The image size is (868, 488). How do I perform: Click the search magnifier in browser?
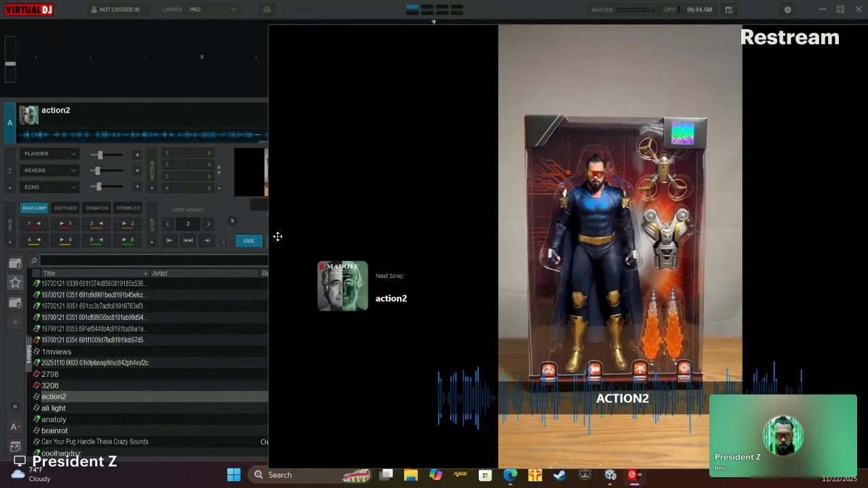[x=34, y=260]
